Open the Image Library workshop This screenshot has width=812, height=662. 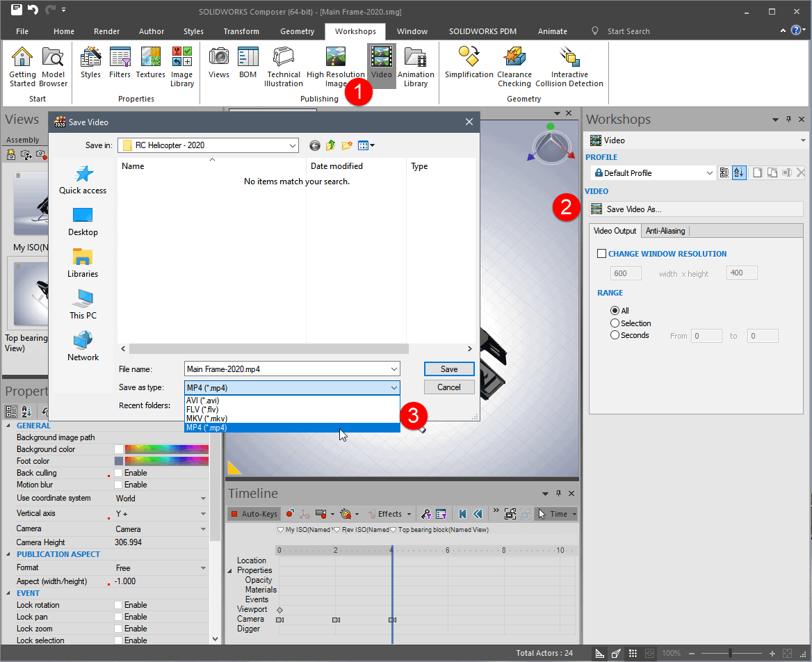pos(181,67)
